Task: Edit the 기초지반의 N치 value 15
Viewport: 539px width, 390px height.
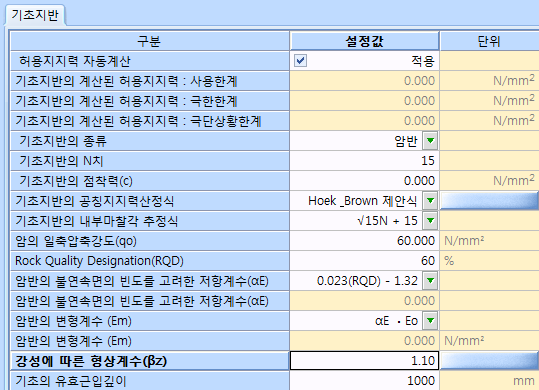Action: point(364,161)
